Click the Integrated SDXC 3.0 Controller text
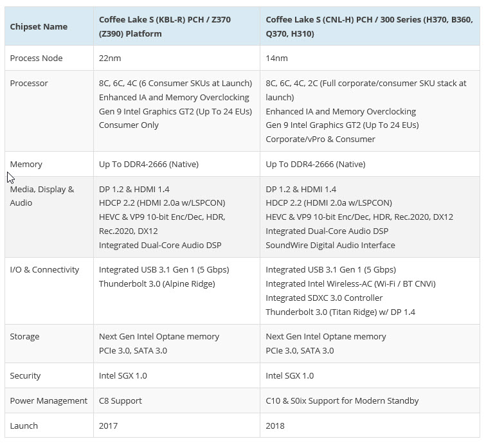The width and height of the screenshot is (486, 448). click(x=324, y=298)
